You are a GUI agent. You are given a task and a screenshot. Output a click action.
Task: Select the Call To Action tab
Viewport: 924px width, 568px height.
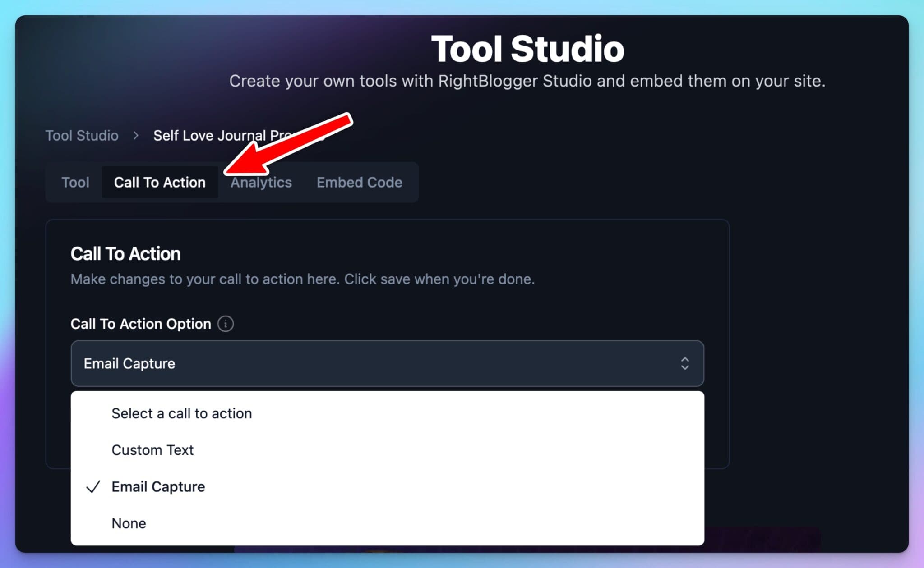[x=160, y=182]
